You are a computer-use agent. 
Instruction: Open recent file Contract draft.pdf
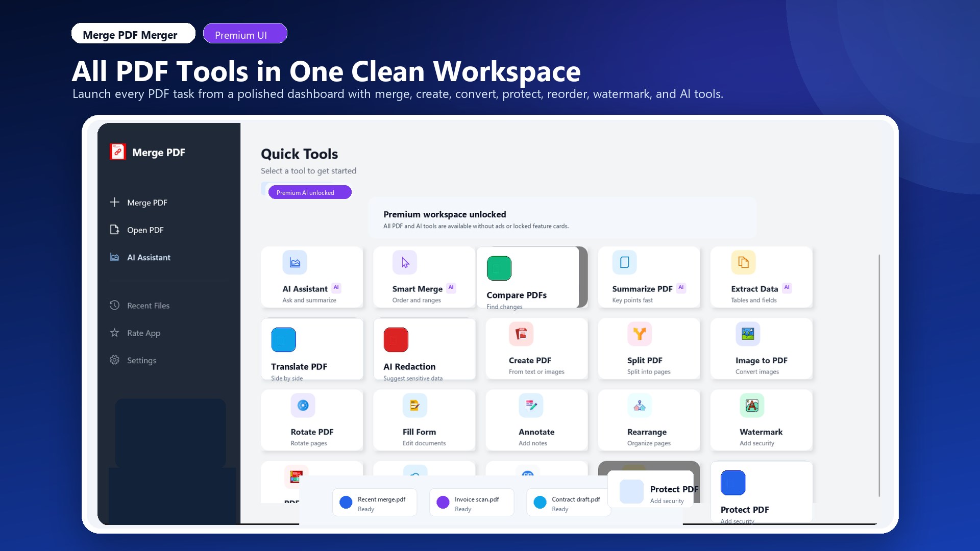(x=569, y=503)
